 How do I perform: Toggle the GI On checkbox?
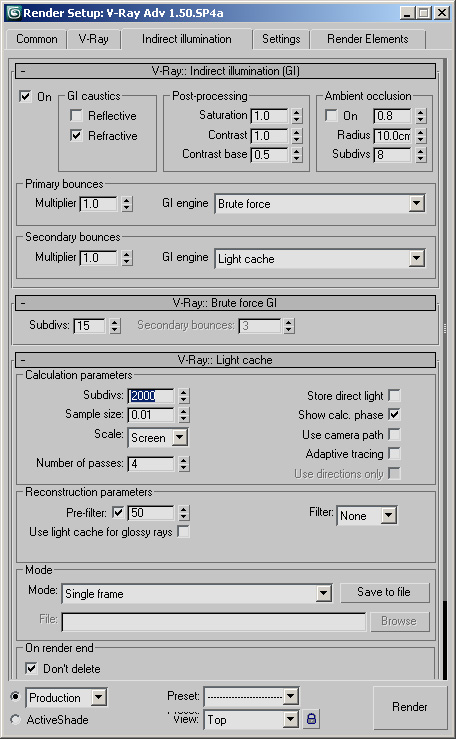[x=25, y=96]
